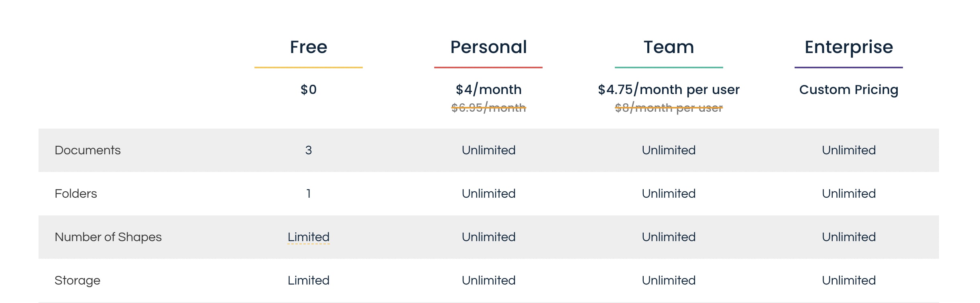Select the Free plan heading
Image resolution: width=980 pixels, height=303 pixels.
pos(308,47)
